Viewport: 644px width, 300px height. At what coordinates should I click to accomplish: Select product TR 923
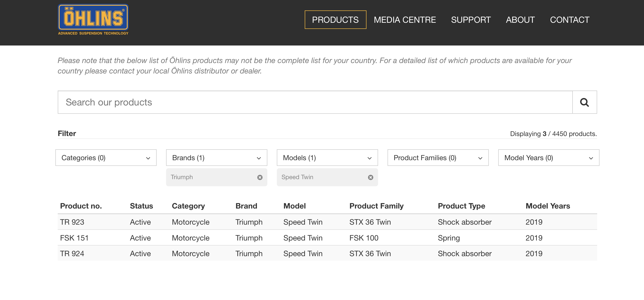72,222
